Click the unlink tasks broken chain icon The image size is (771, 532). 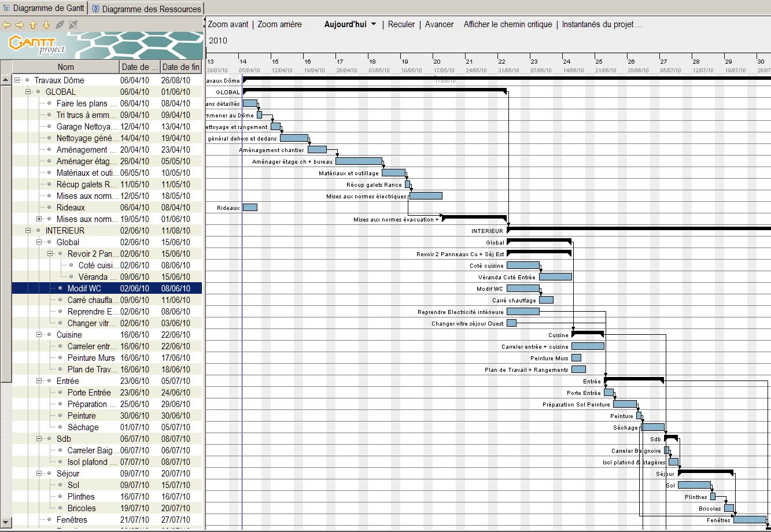(x=73, y=25)
